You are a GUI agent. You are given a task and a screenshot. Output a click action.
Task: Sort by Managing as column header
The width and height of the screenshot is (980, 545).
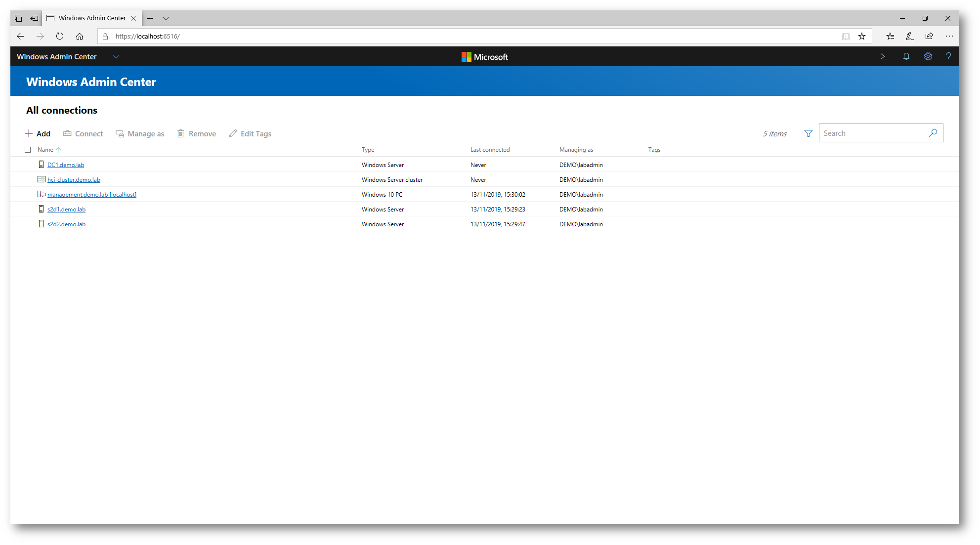576,150
